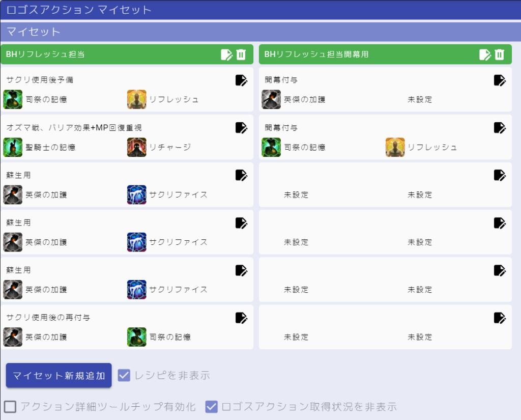This screenshot has width=521, height=420.
Task: Toggle ロゴスアクション取得状況を非表示 checkbox
Action: pos(211,407)
